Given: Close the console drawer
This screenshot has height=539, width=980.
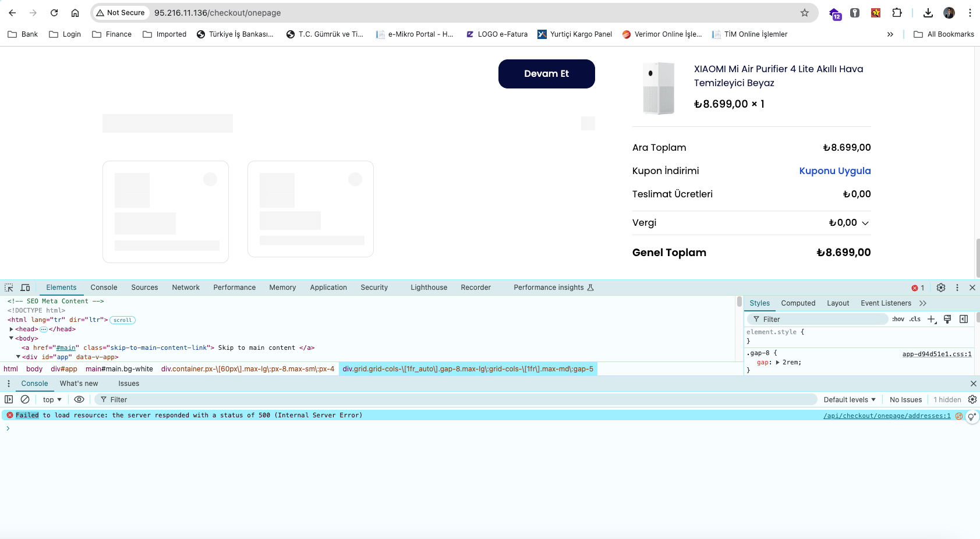Looking at the screenshot, I should pyautogui.click(x=973, y=384).
